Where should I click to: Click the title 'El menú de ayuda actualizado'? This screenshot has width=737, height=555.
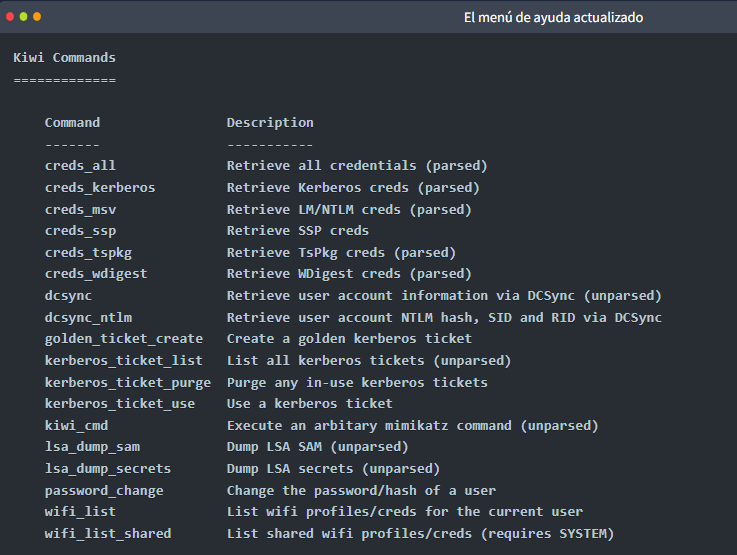coord(553,18)
